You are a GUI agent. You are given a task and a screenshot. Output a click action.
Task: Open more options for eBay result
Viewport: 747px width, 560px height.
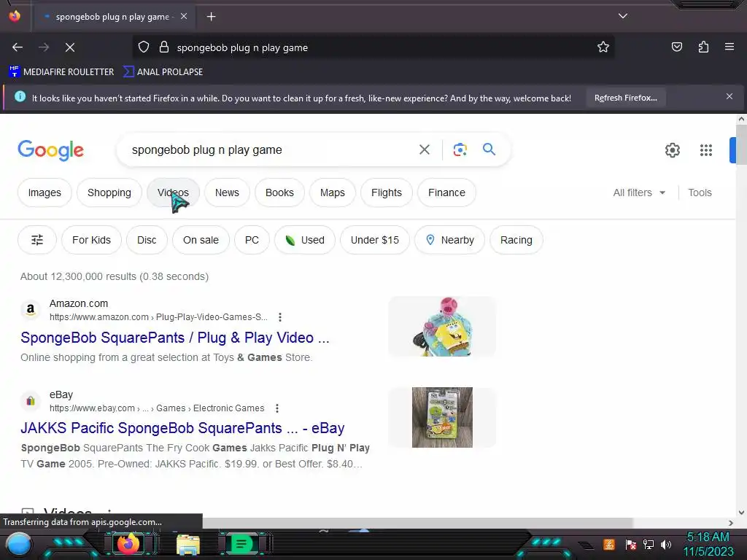(x=276, y=408)
